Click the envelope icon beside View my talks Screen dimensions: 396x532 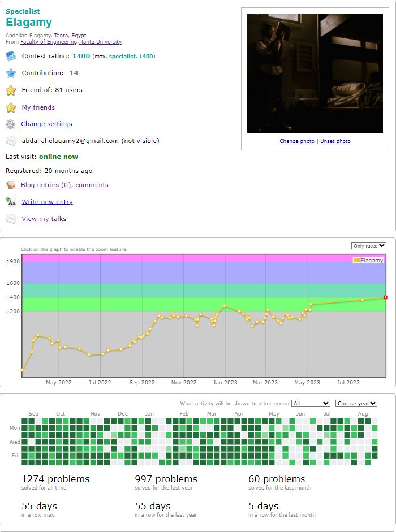[11, 219]
